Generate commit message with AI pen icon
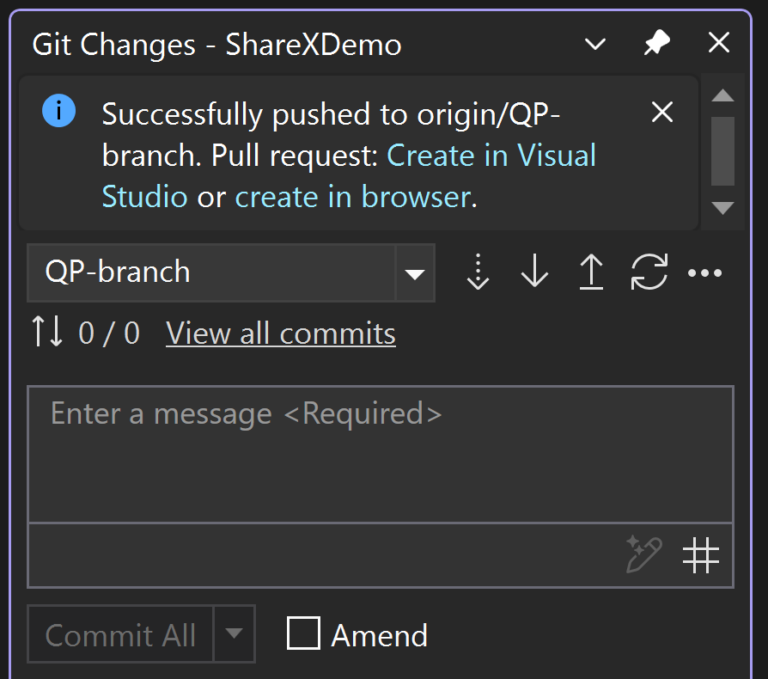This screenshot has width=768, height=679. tap(644, 555)
